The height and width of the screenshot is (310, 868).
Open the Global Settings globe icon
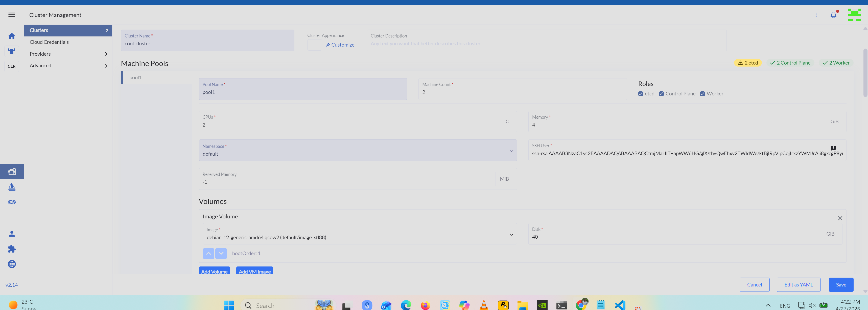(x=12, y=264)
